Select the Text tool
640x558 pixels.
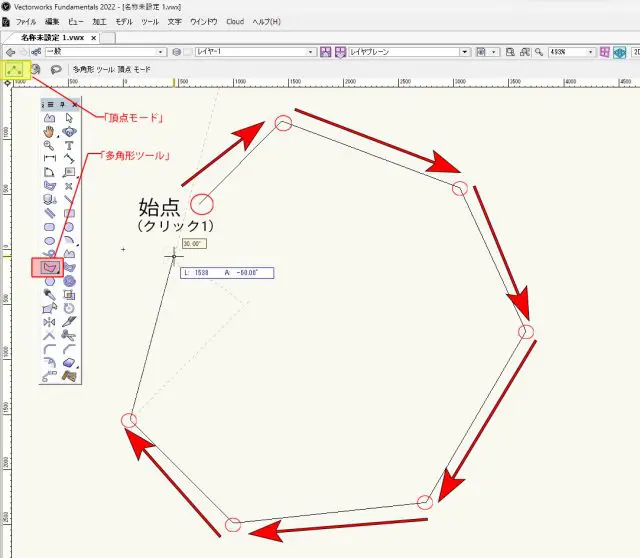point(69,145)
